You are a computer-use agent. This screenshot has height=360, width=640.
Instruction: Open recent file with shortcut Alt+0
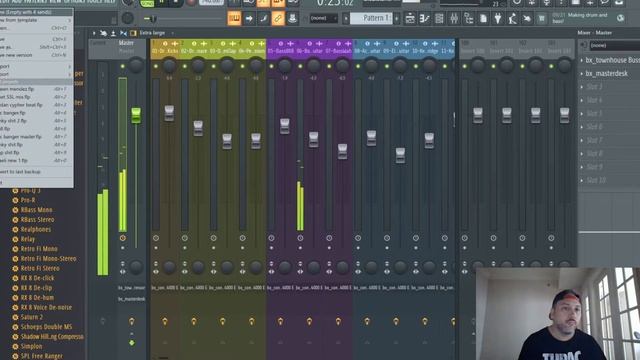(36, 160)
